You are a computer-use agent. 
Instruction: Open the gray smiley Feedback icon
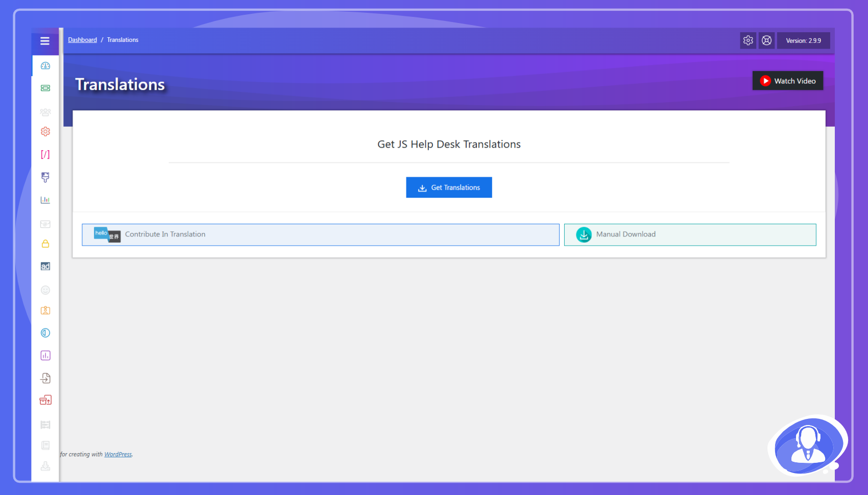[x=45, y=290]
